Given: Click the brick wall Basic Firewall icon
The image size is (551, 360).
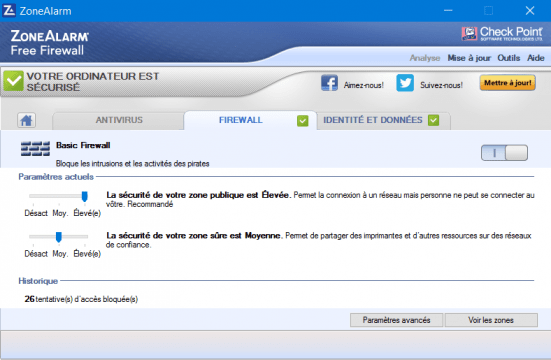Looking at the screenshot, I should 35,148.
